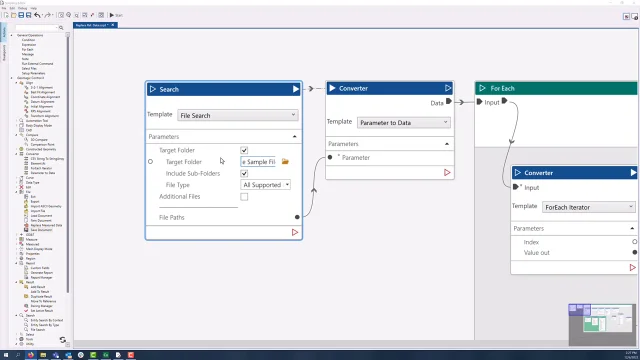Screen dimensions: 640x360
Task: Run the Search node via its header play icon
Action: coord(296,89)
